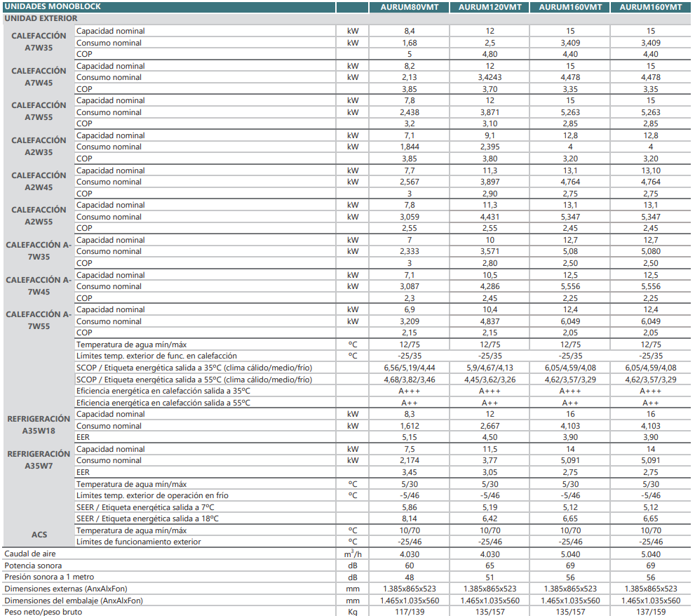Image resolution: width=695 pixels, height=616 pixels.
Task: Click the m³/h unit cell
Action: coord(353,554)
